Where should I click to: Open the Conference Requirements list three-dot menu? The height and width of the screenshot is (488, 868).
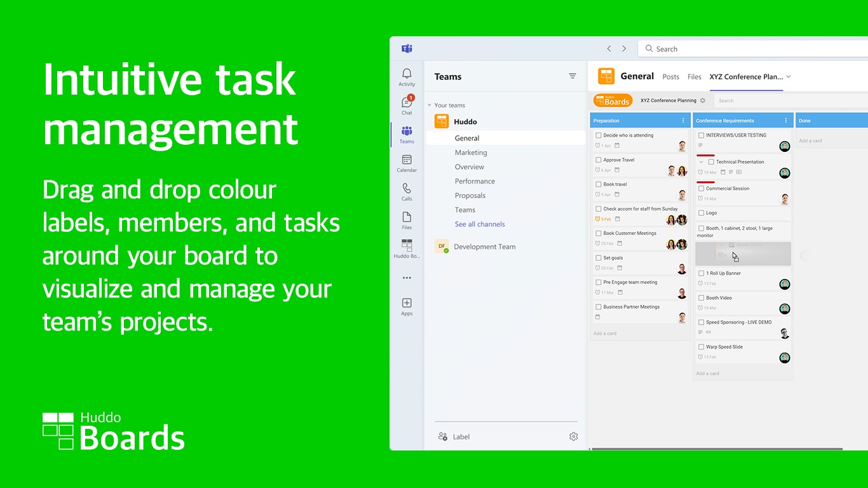786,120
